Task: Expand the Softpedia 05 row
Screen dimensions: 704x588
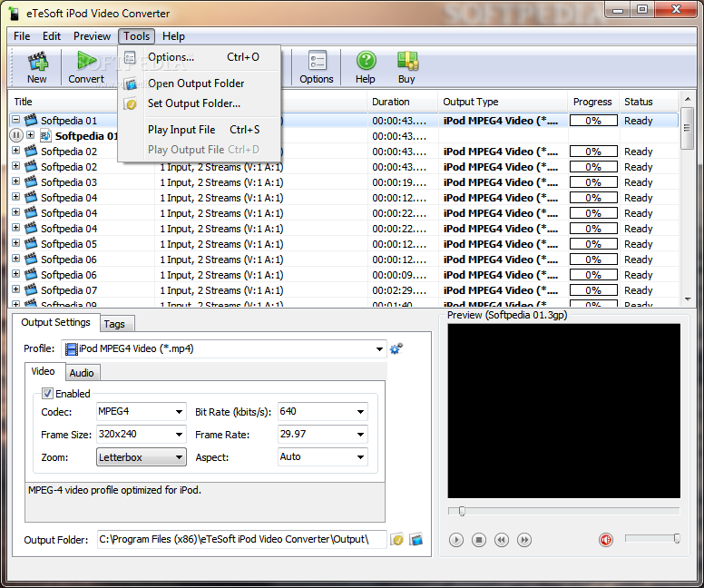Action: (x=15, y=243)
